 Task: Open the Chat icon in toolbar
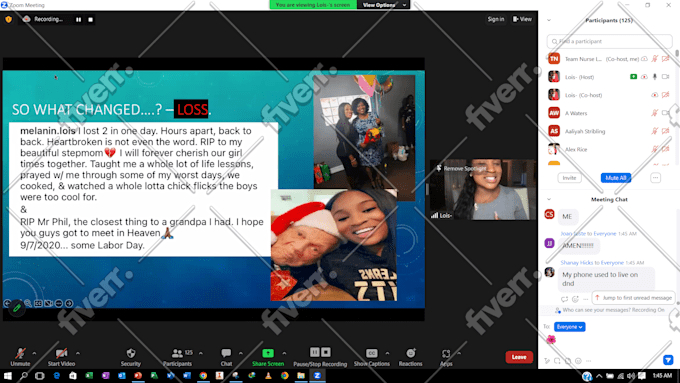[x=226, y=353]
